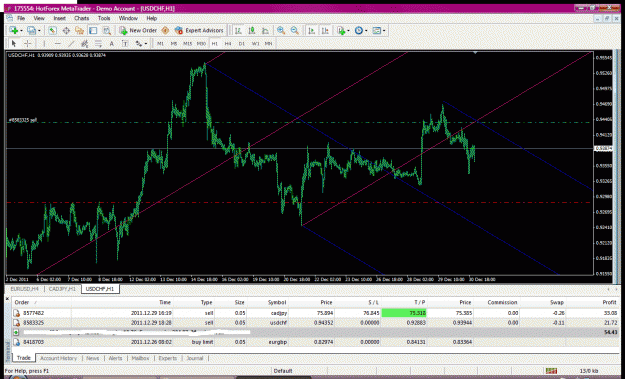Expand the Periods dropdown arrow
Viewport: 625px width, 379px height.
(366, 31)
